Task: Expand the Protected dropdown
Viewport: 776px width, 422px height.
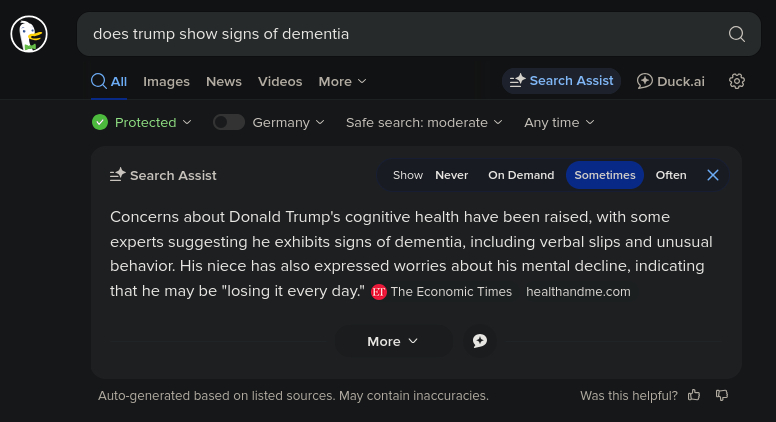Action: [x=142, y=122]
